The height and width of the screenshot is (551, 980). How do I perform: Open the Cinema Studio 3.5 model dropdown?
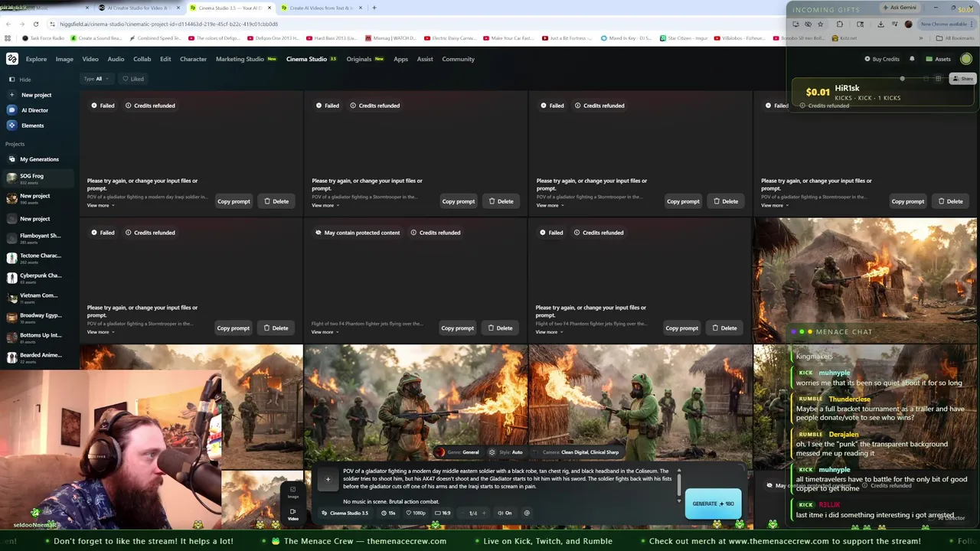tap(346, 514)
